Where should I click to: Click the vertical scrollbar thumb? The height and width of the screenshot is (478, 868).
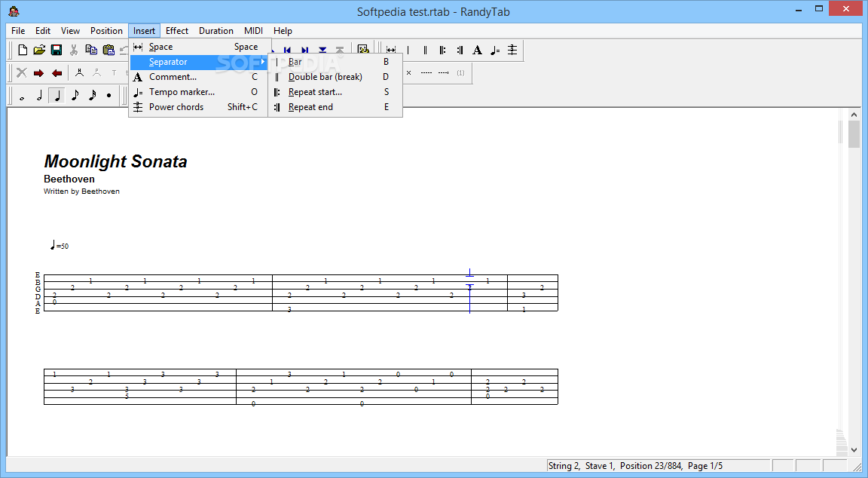(854, 134)
